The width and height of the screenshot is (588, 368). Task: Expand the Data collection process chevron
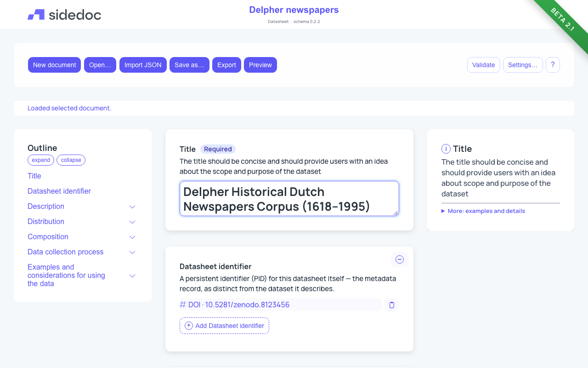point(132,252)
